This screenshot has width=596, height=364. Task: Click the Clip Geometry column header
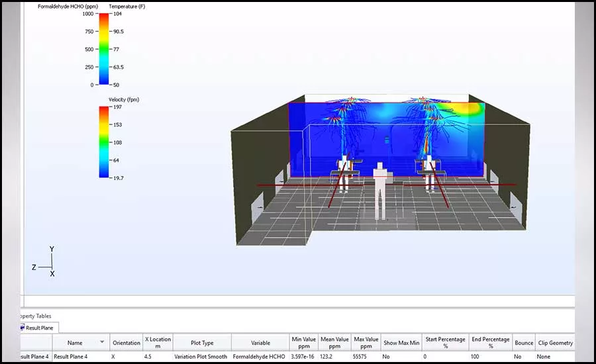pyautogui.click(x=555, y=342)
